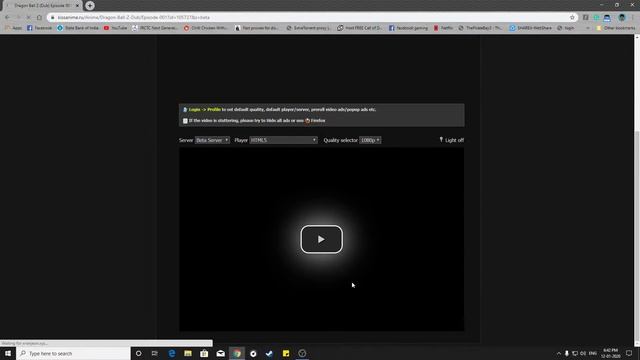Go back with the browser back arrow
Screen dimensions: 640x360
7,17
